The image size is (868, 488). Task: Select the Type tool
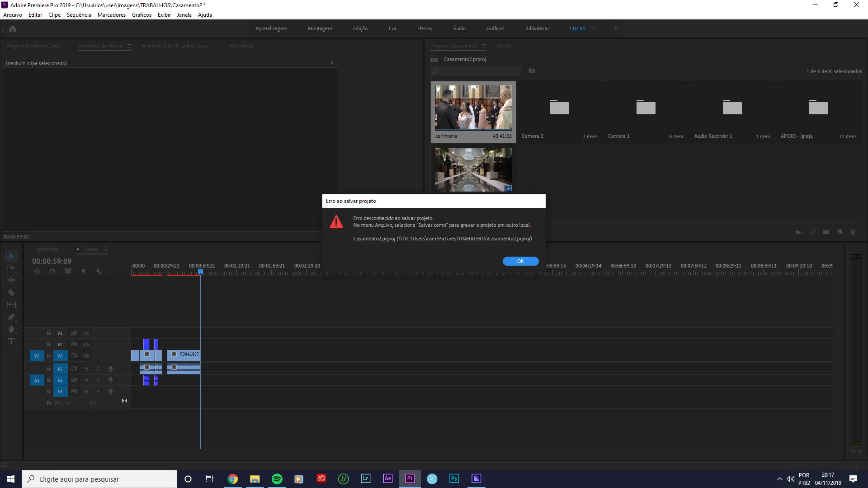(11, 341)
